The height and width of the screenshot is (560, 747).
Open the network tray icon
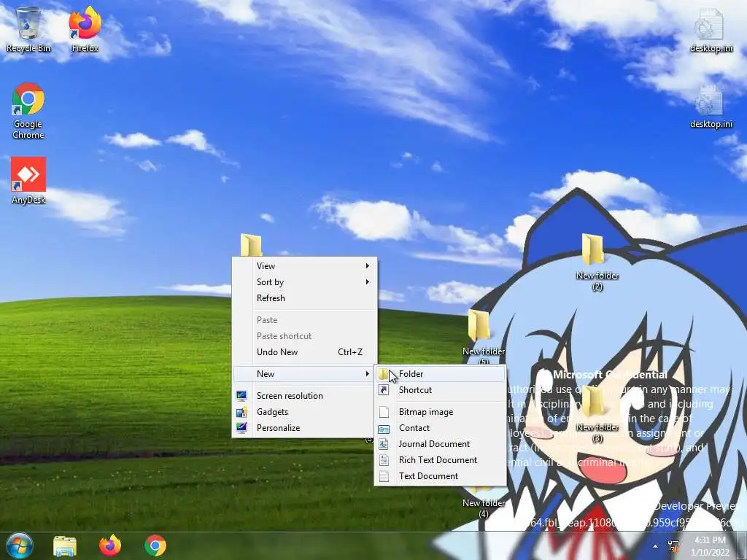click(673, 546)
